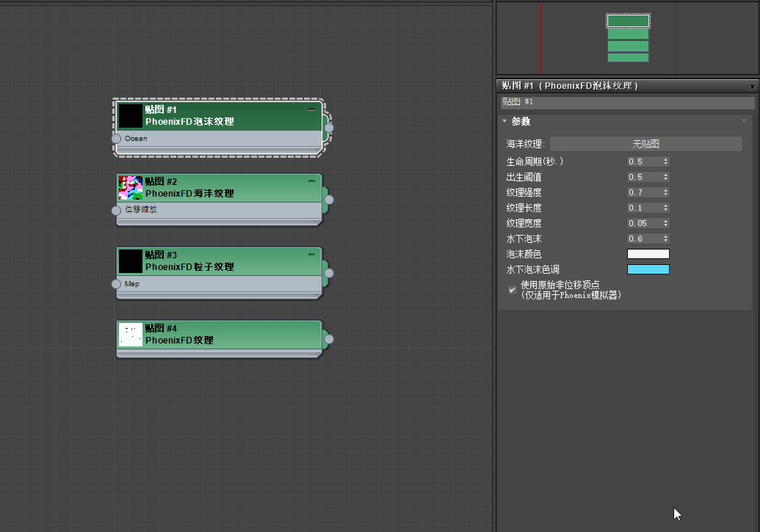This screenshot has width=760, height=532.
Task: Collapse 贴图 #3 node with its minus button
Action: (x=311, y=254)
